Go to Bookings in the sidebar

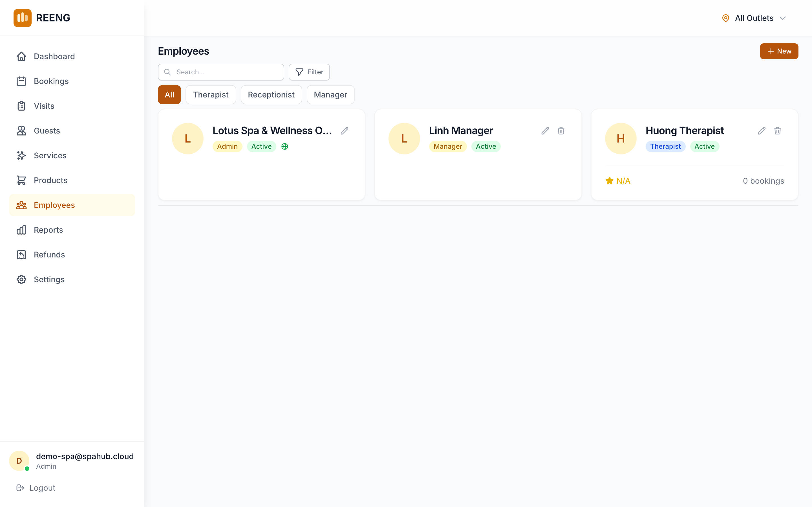(51, 81)
